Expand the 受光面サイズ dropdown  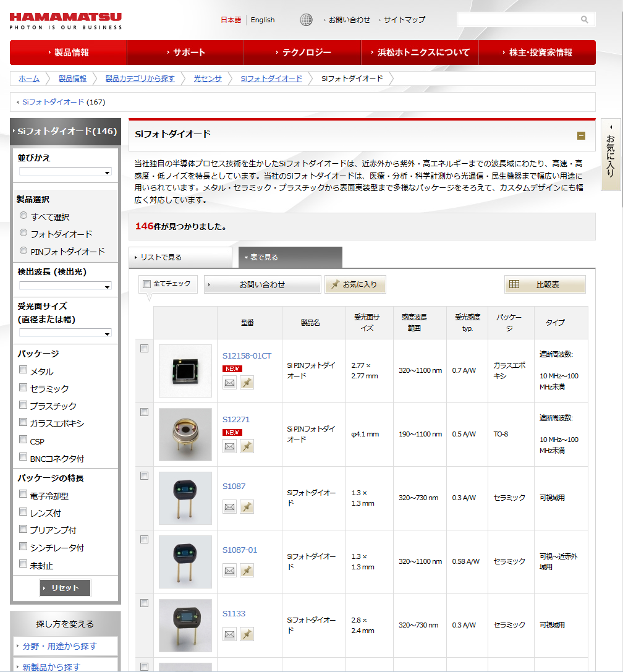point(65,333)
